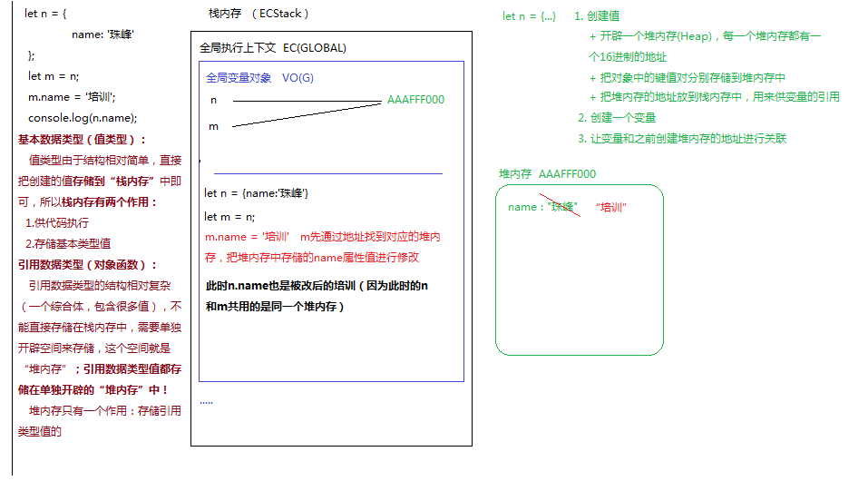Click the line "+ 把堆内存的地址放到栈内存中"
Viewport: 868px width, 481px height.
(x=666, y=97)
